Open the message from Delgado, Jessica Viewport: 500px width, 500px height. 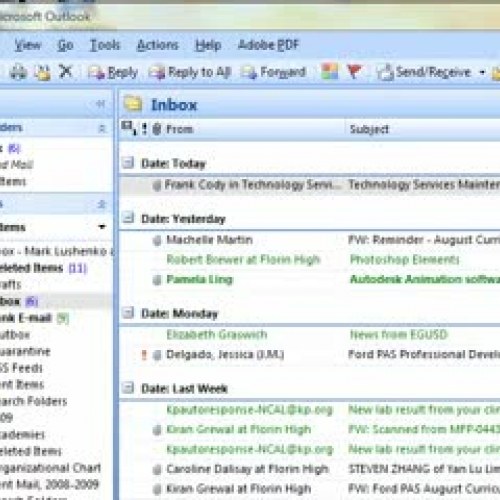(310, 354)
